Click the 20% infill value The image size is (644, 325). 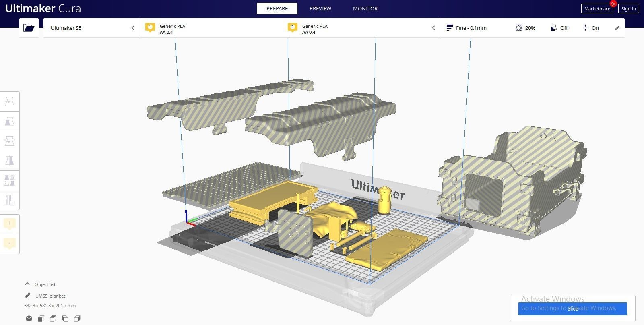click(530, 28)
